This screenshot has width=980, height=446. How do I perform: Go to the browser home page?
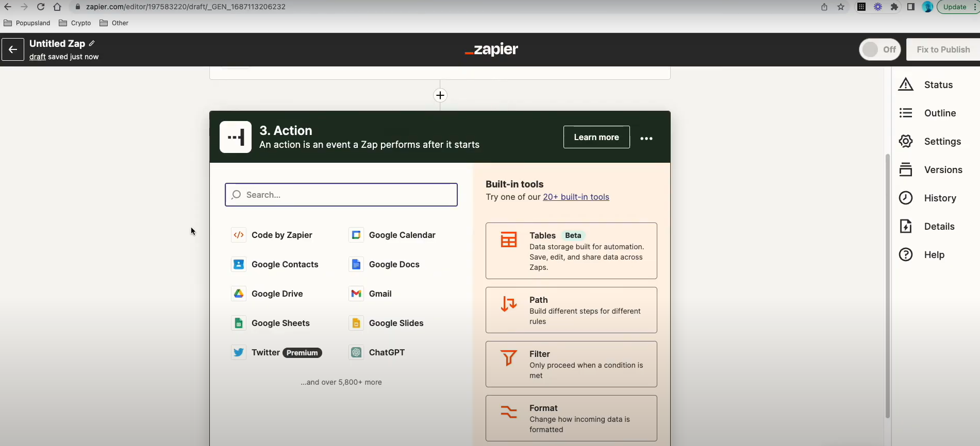pos(57,7)
